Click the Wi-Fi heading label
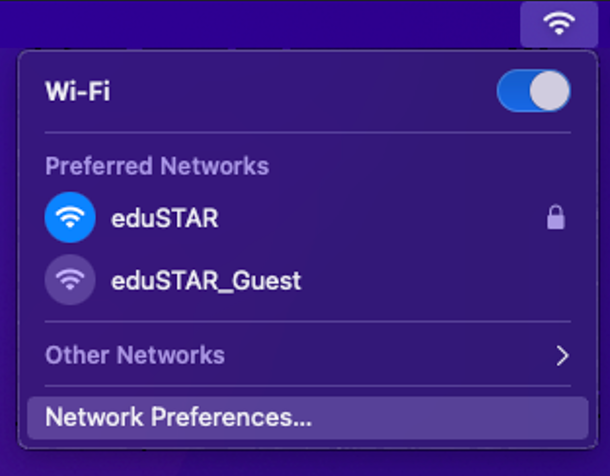This screenshot has height=476, width=610. tap(77, 92)
